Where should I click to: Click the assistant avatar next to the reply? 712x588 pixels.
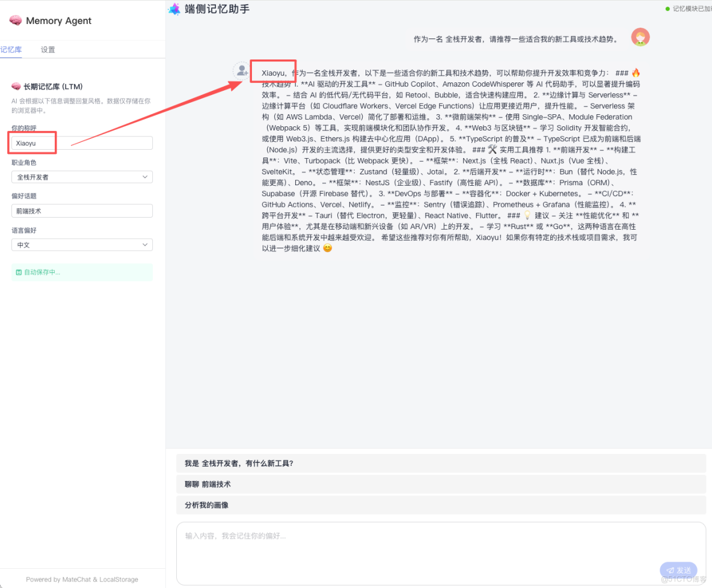(x=240, y=70)
